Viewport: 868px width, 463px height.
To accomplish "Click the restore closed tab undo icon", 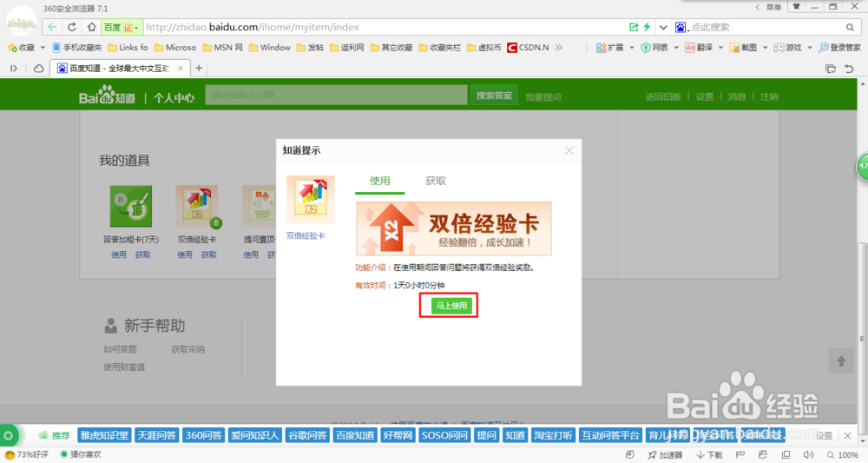I will pos(849,68).
